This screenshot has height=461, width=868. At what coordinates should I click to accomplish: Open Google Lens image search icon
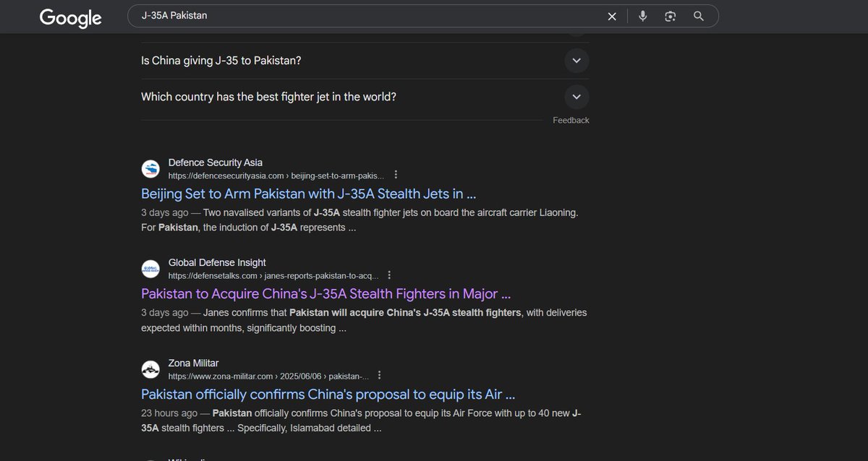(671, 16)
